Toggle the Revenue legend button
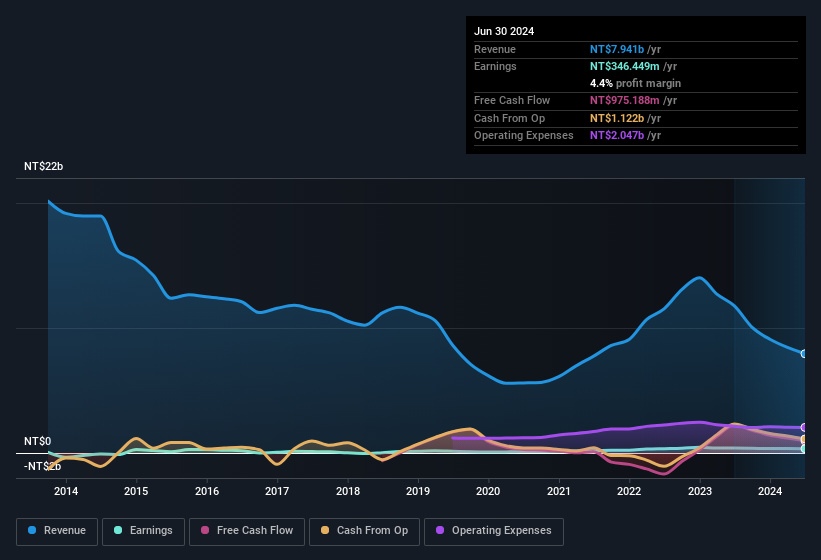The image size is (821, 560). pyautogui.click(x=57, y=531)
